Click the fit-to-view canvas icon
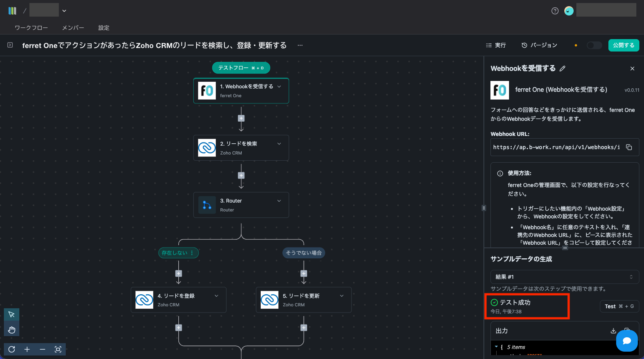The image size is (644, 359). coord(58,349)
